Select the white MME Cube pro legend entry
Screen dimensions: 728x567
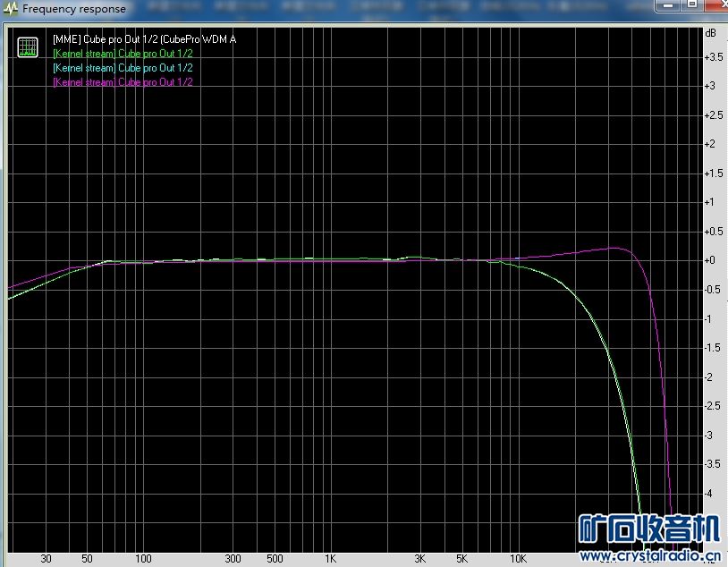pos(144,39)
